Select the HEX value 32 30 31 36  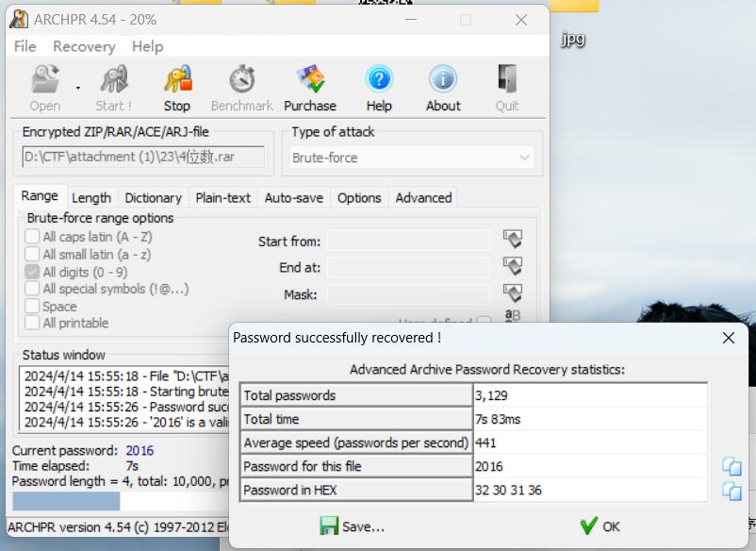[590, 491]
